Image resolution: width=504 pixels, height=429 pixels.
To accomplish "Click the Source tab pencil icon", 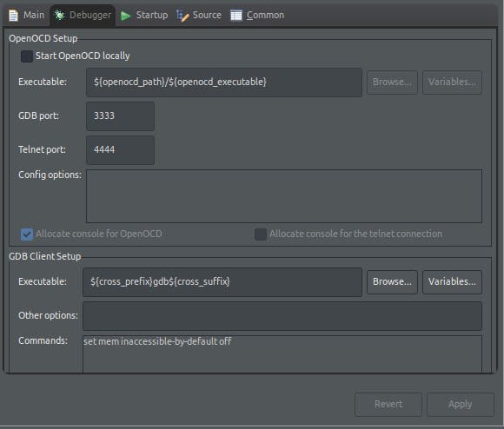I will 182,16.
